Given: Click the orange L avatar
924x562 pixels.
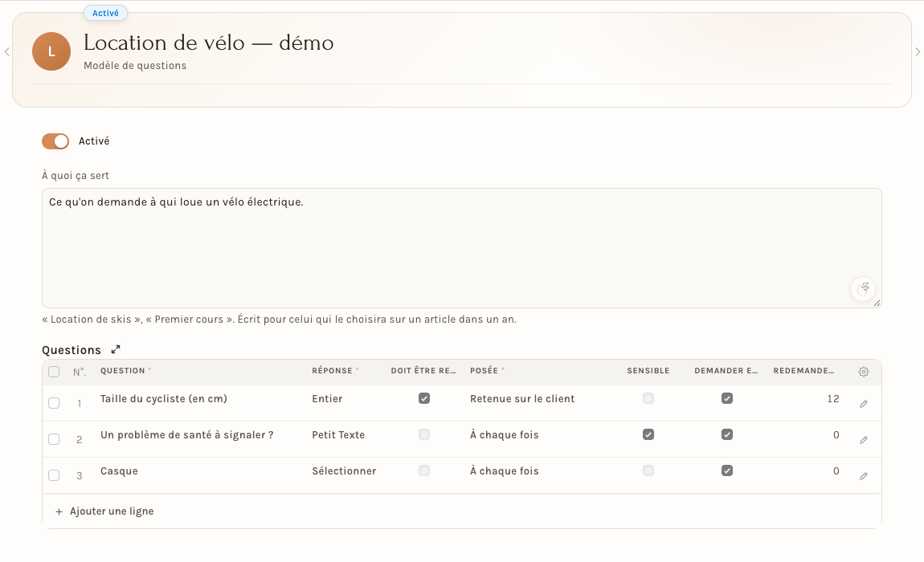Looking at the screenshot, I should 51,52.
